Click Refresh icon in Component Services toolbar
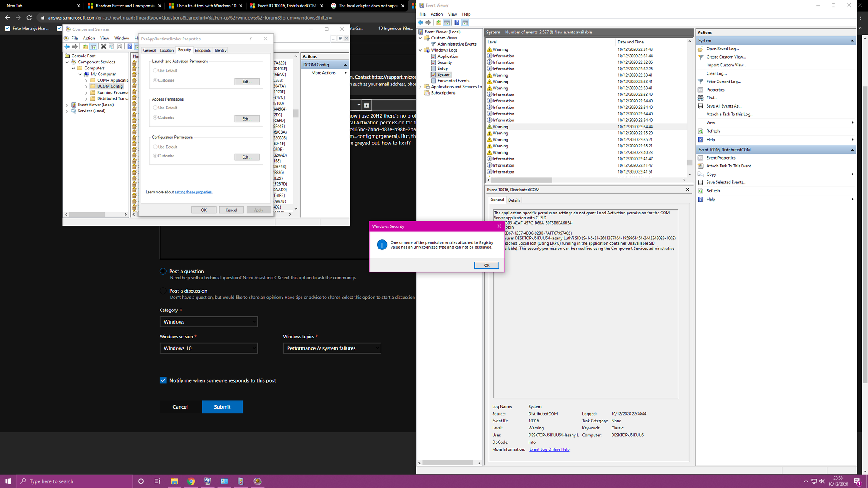Image resolution: width=868 pixels, height=488 pixels. (120, 46)
